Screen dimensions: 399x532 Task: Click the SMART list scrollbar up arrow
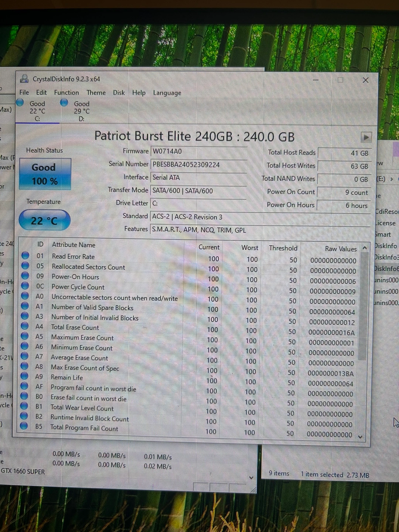tap(365, 248)
